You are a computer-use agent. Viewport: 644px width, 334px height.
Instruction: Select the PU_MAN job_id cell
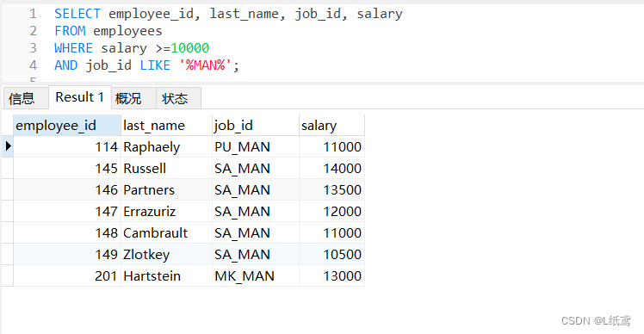click(256, 146)
